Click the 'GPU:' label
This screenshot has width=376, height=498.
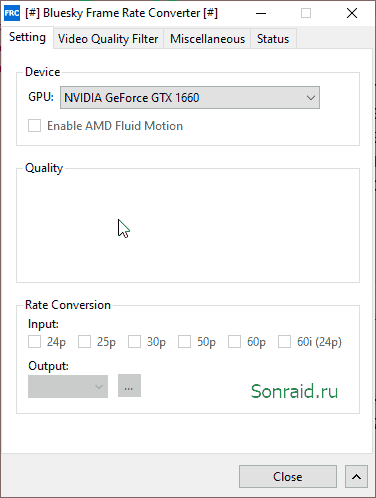tap(41, 97)
